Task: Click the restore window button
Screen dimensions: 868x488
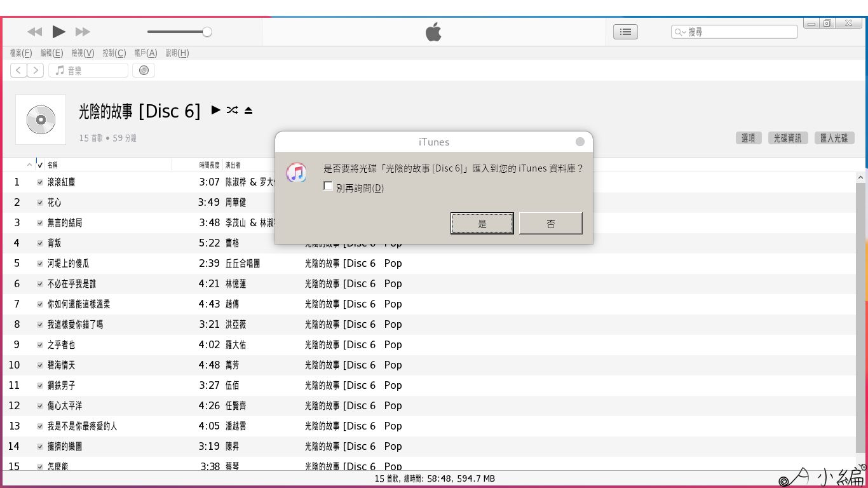Action: (827, 24)
